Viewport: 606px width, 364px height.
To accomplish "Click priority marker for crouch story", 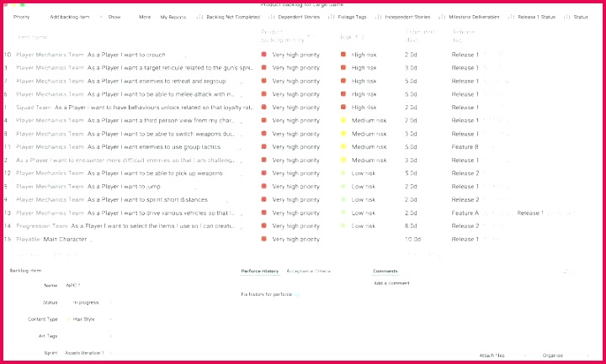I will click(x=263, y=55).
